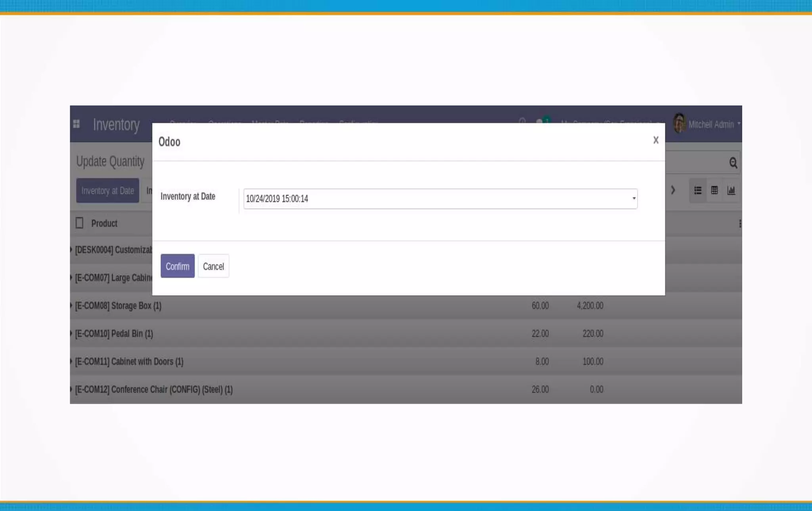Expand the E-COM08 Storage Box group
This screenshot has width=812, height=511.
point(118,306)
